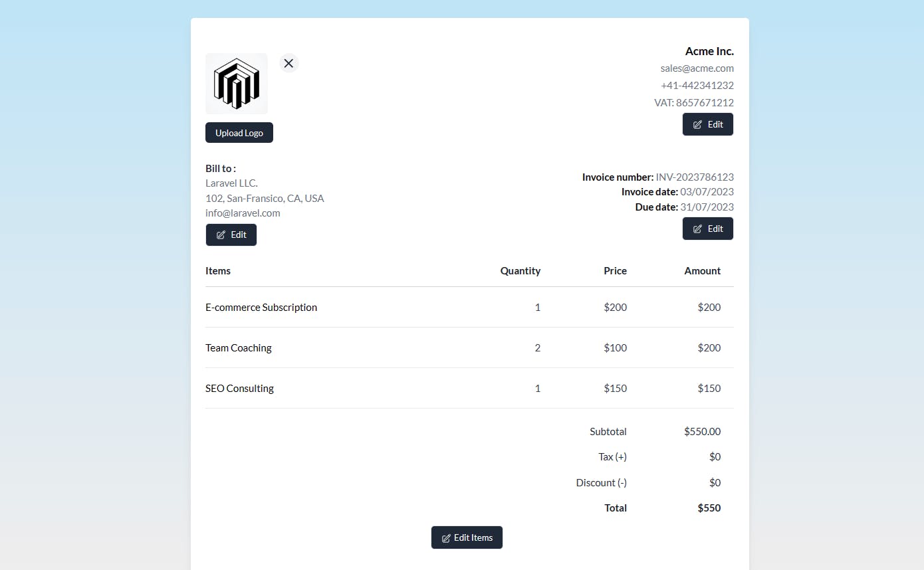Select the Team Coaching item name

tap(239, 347)
